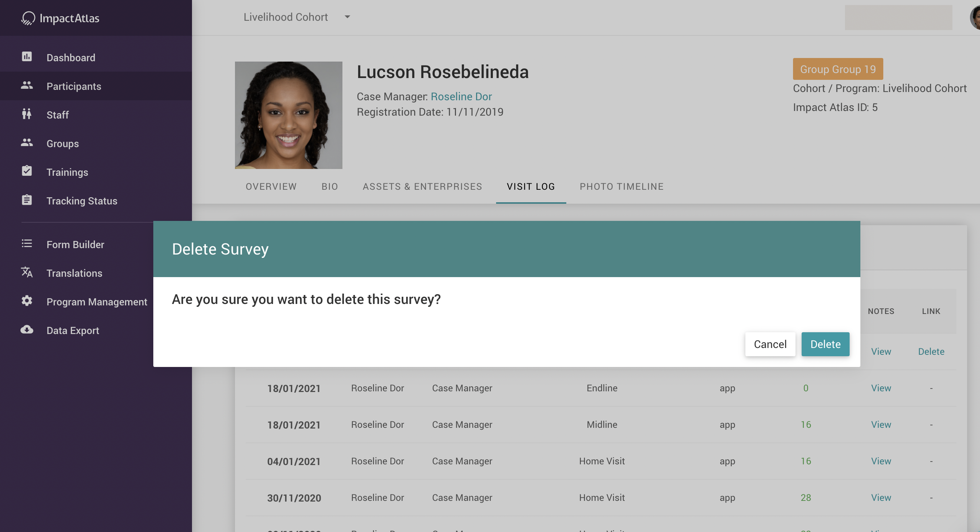980x532 pixels.
Task: Click the Form Builder list icon
Action: [x=27, y=244]
